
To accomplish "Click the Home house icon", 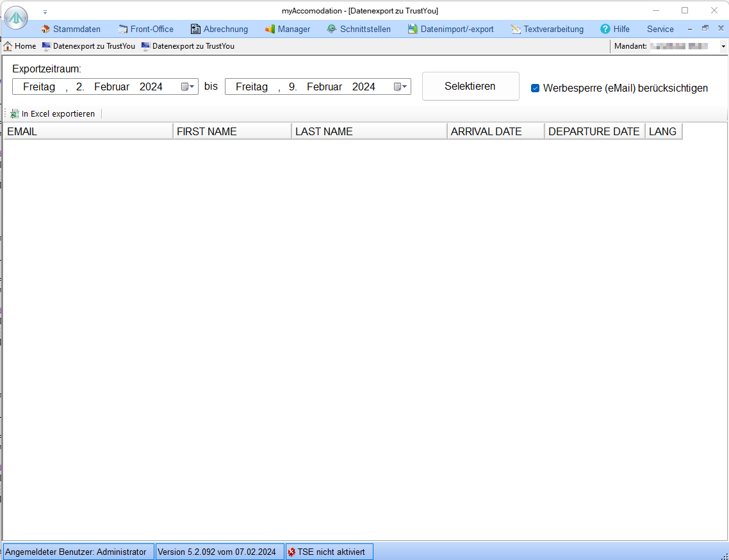I will 8,46.
